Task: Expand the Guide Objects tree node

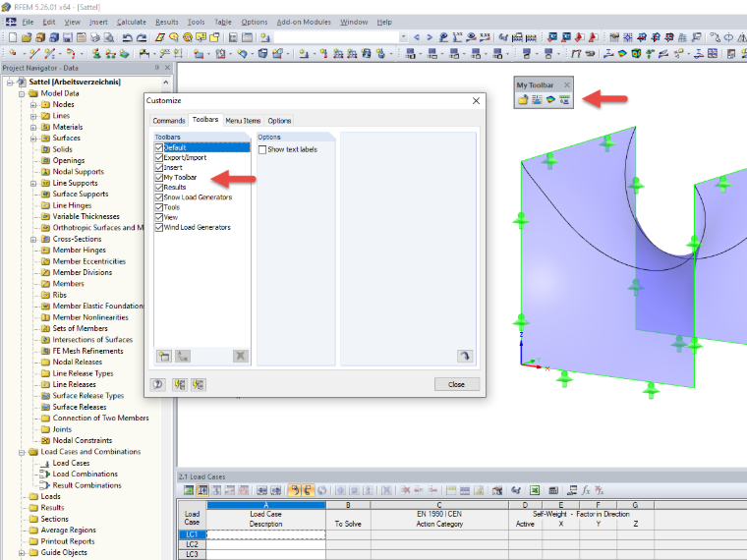Action: pyautogui.click(x=22, y=553)
